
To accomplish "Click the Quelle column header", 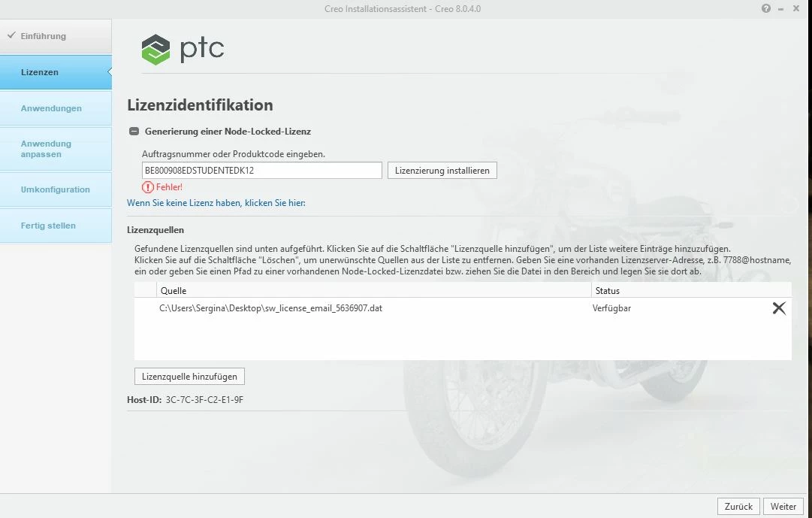I will [x=373, y=291].
